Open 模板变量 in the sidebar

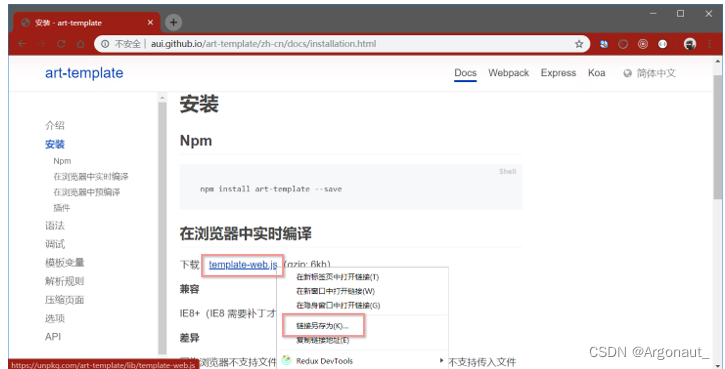pos(64,263)
